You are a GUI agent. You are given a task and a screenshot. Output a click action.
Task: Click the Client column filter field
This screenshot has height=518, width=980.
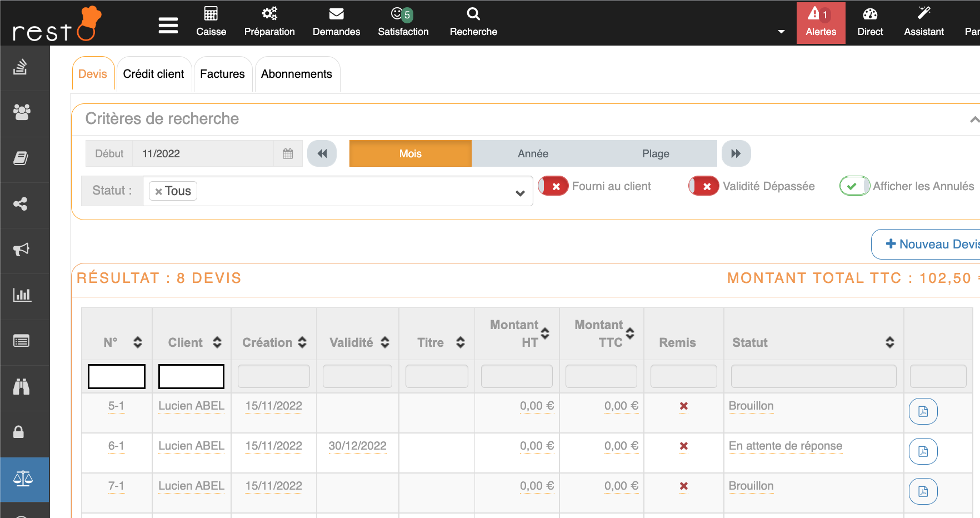(191, 377)
